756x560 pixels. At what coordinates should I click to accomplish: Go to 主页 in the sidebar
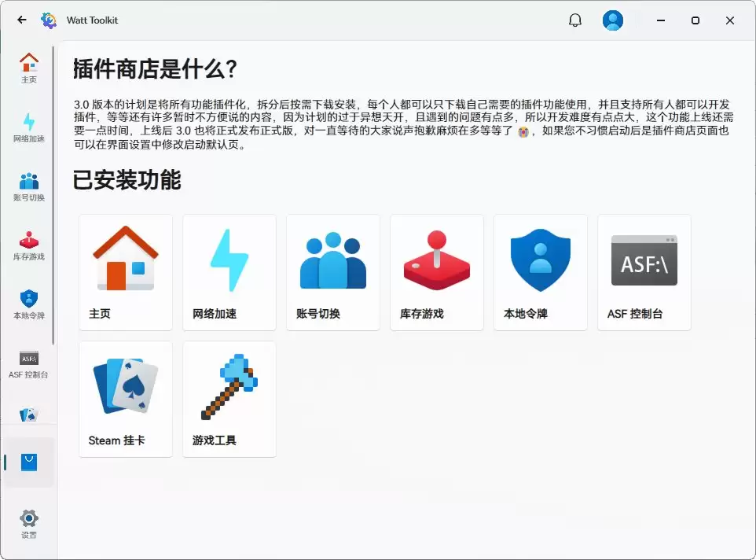pos(28,68)
